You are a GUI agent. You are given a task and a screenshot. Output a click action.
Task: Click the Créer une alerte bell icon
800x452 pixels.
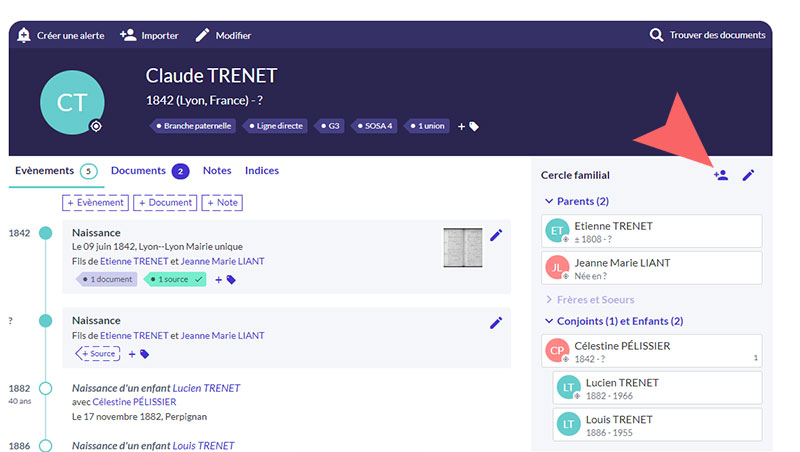tap(24, 35)
